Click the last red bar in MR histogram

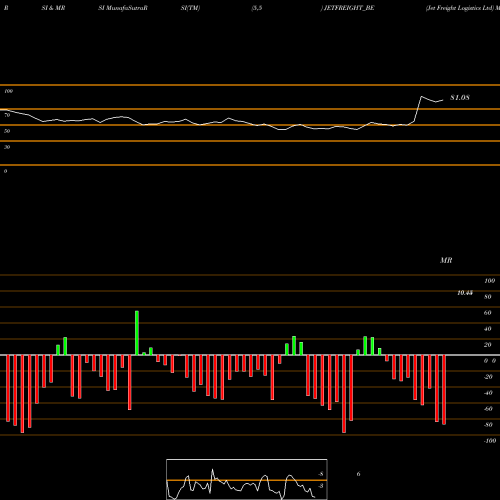click(x=444, y=390)
